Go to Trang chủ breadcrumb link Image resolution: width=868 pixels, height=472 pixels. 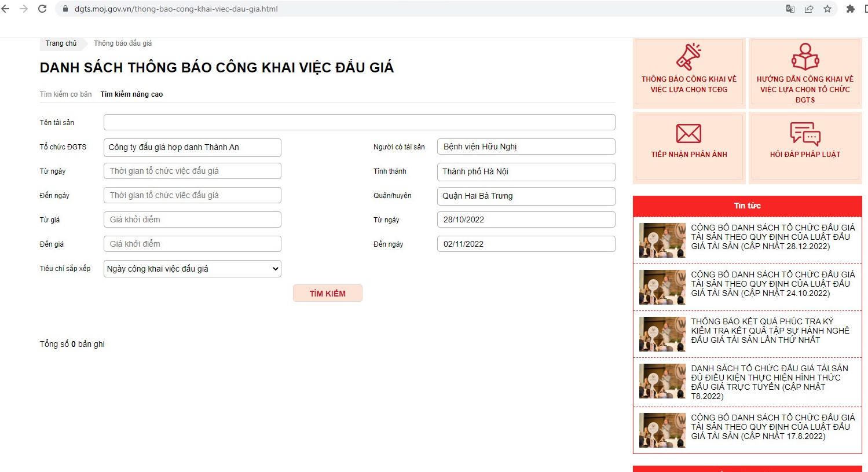(61, 43)
